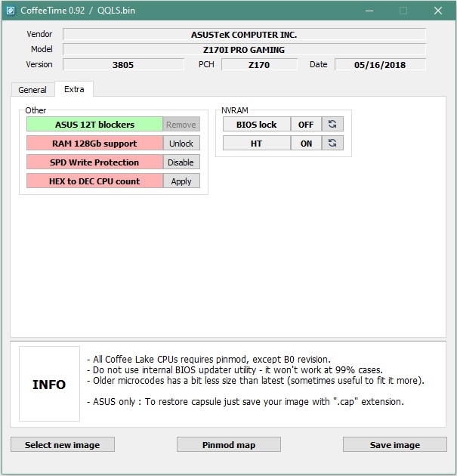This screenshot has height=476, width=457.
Task: Select the Extra tab
Action: coord(74,89)
